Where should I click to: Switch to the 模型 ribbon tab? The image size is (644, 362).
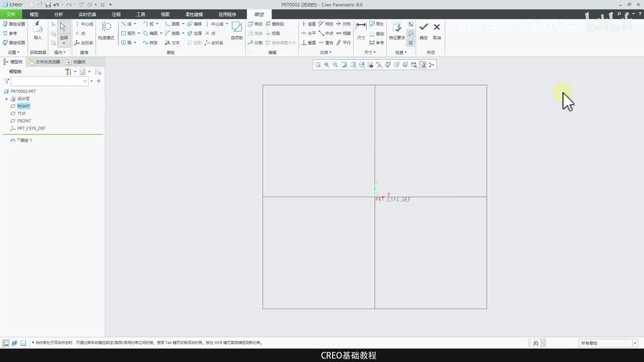coord(34,15)
